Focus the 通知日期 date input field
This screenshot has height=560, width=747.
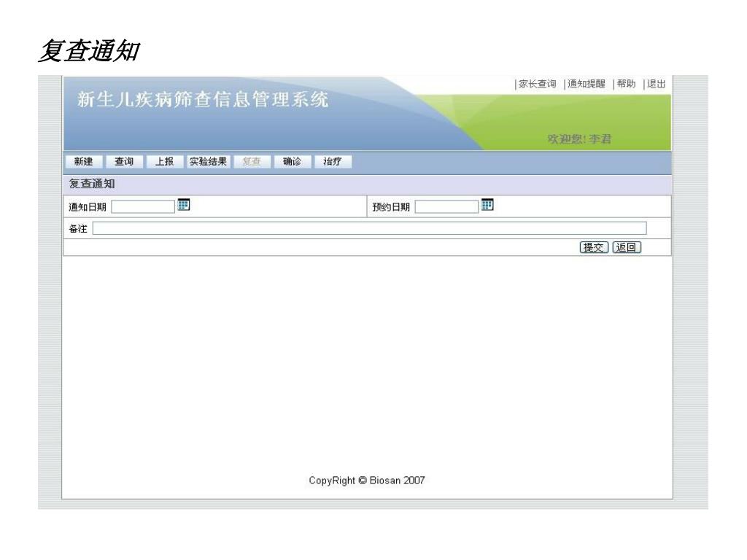143,206
